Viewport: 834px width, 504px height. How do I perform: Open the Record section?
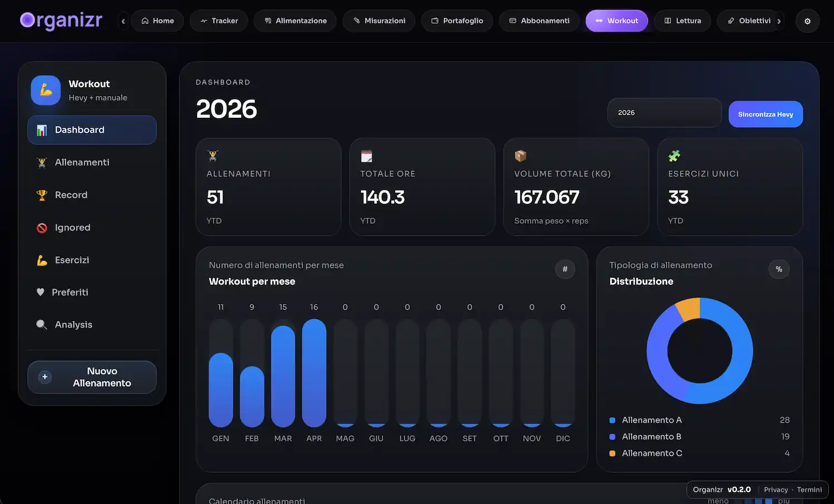point(92,195)
